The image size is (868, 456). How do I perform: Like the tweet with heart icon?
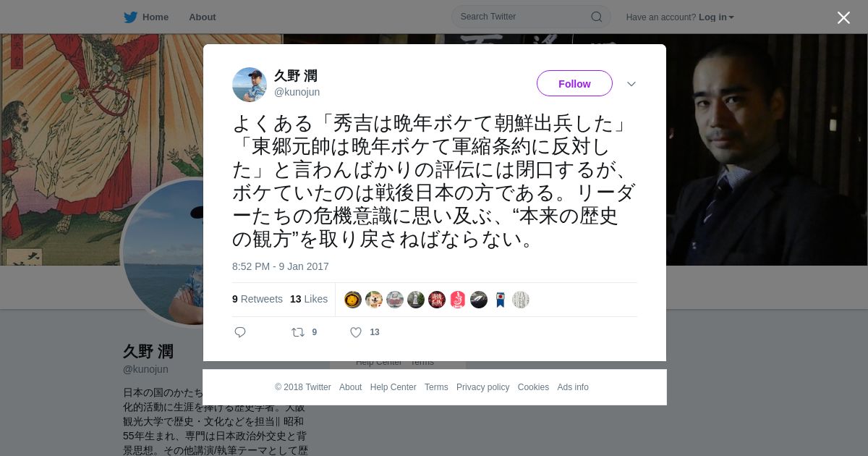point(356,332)
